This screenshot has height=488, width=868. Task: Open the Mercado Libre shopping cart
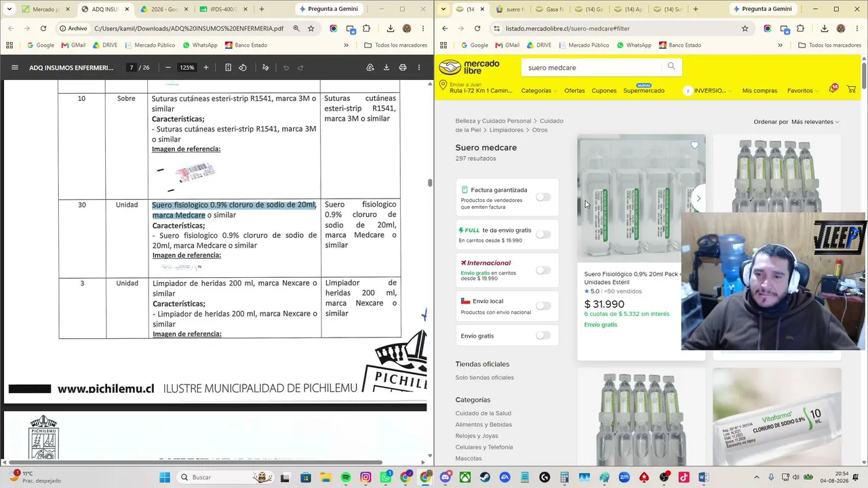(851, 89)
